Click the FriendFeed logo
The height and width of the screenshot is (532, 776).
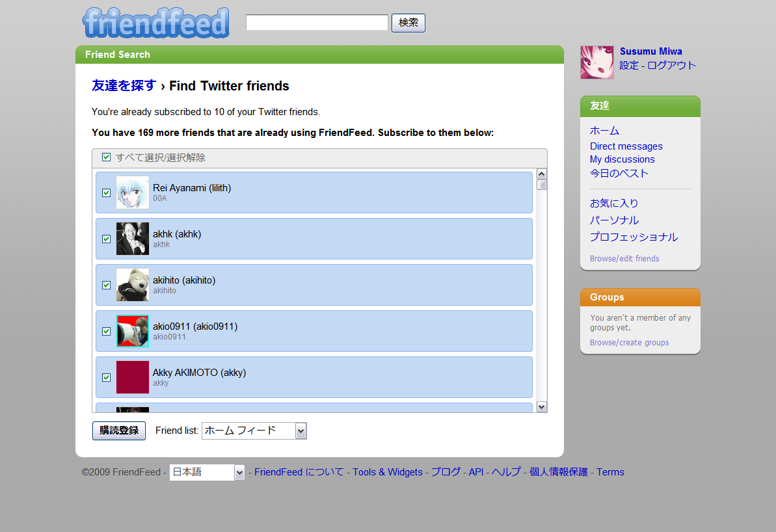[156, 23]
